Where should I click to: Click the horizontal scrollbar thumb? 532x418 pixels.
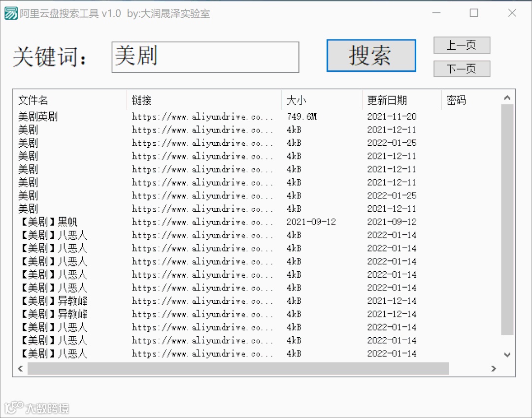point(238,368)
